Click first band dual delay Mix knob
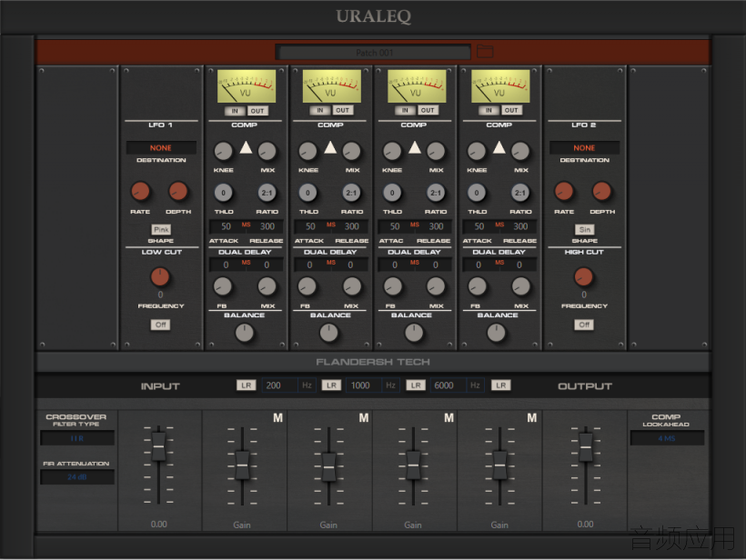The height and width of the screenshot is (560, 746). tap(267, 286)
